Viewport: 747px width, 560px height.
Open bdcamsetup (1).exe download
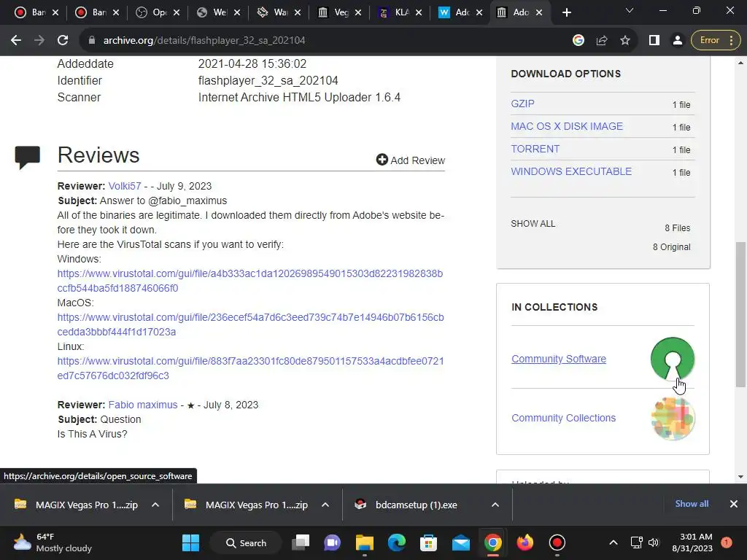[x=415, y=505]
